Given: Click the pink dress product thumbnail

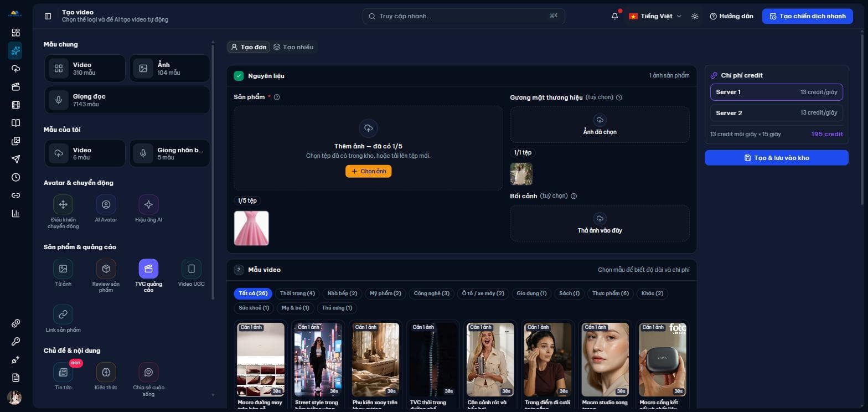Looking at the screenshot, I should pos(251,228).
